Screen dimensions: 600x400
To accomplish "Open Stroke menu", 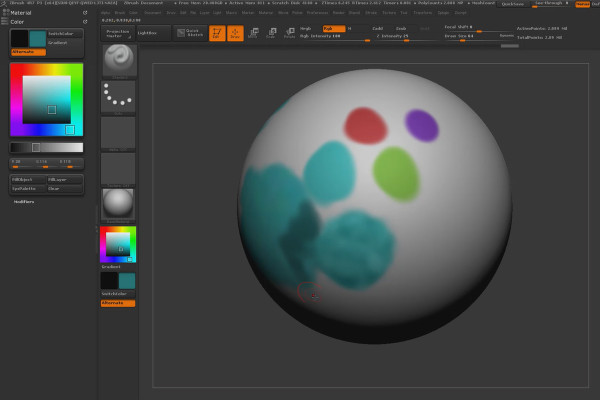I will [371, 13].
